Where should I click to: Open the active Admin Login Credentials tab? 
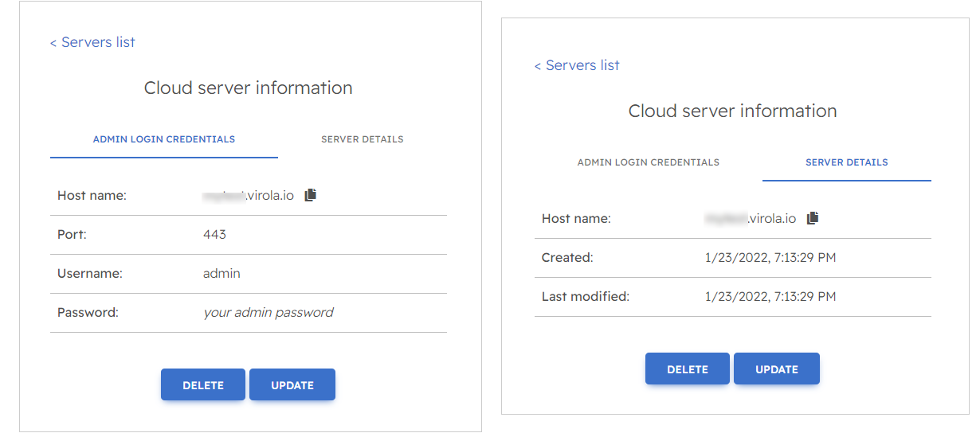[x=164, y=139]
